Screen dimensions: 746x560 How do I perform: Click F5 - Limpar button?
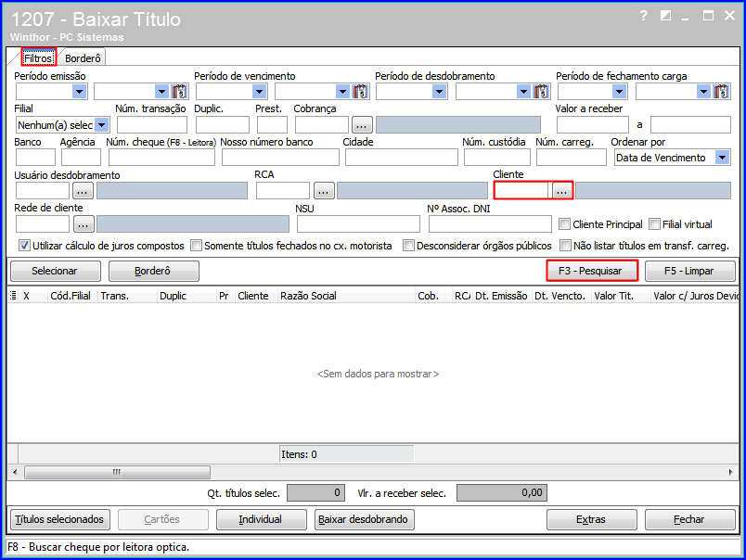click(689, 271)
